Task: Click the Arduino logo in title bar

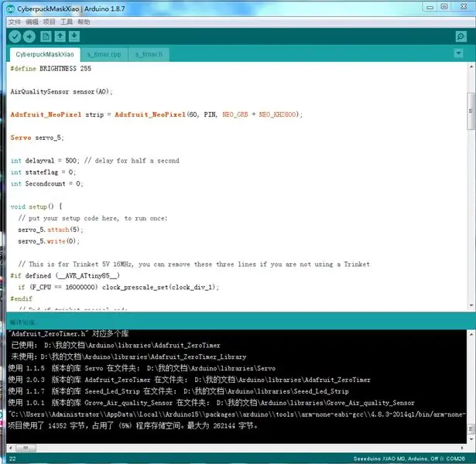Action: [x=11, y=9]
